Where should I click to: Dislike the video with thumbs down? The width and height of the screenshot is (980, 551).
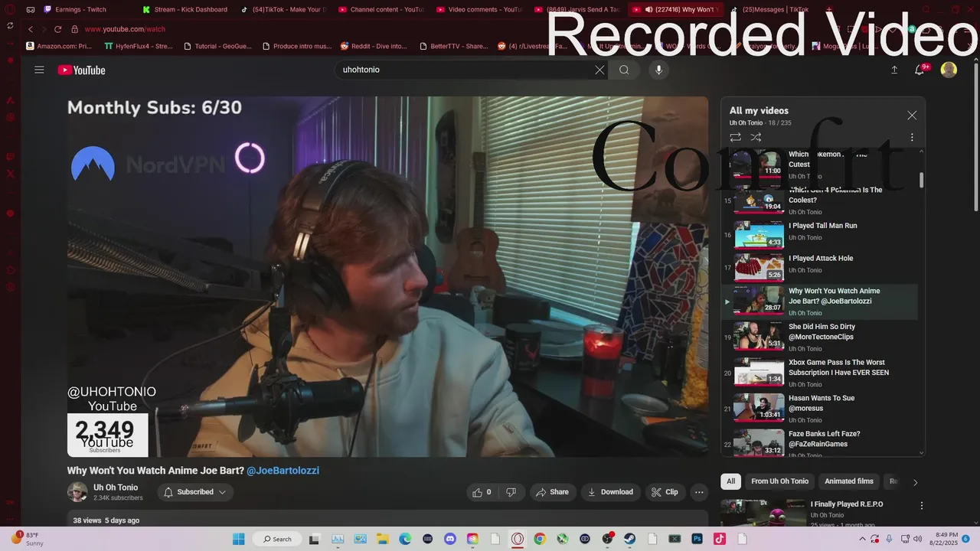[511, 492]
